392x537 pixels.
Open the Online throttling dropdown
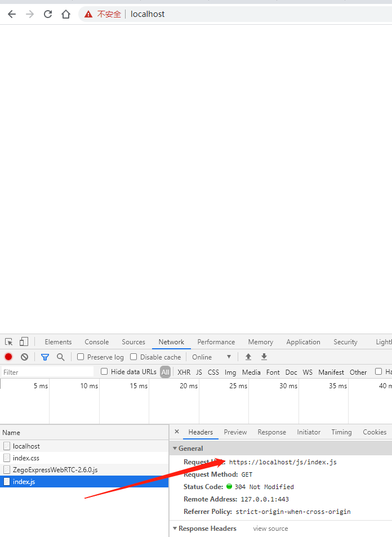(x=211, y=357)
